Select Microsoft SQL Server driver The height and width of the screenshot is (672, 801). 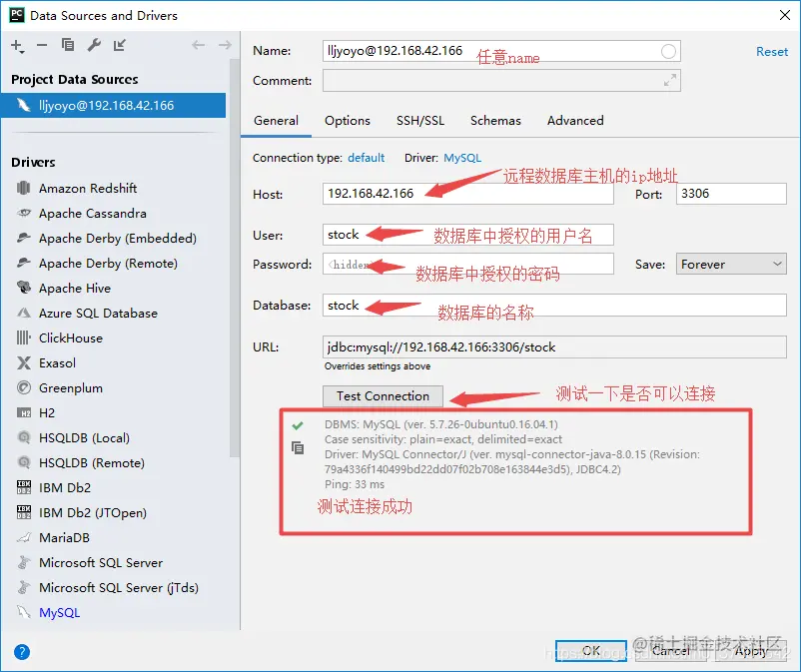coord(101,563)
